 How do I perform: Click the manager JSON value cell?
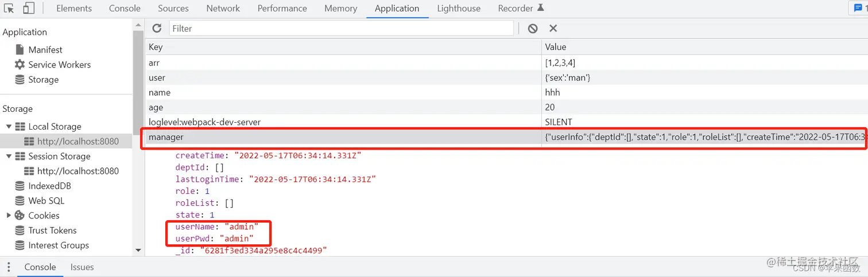704,137
